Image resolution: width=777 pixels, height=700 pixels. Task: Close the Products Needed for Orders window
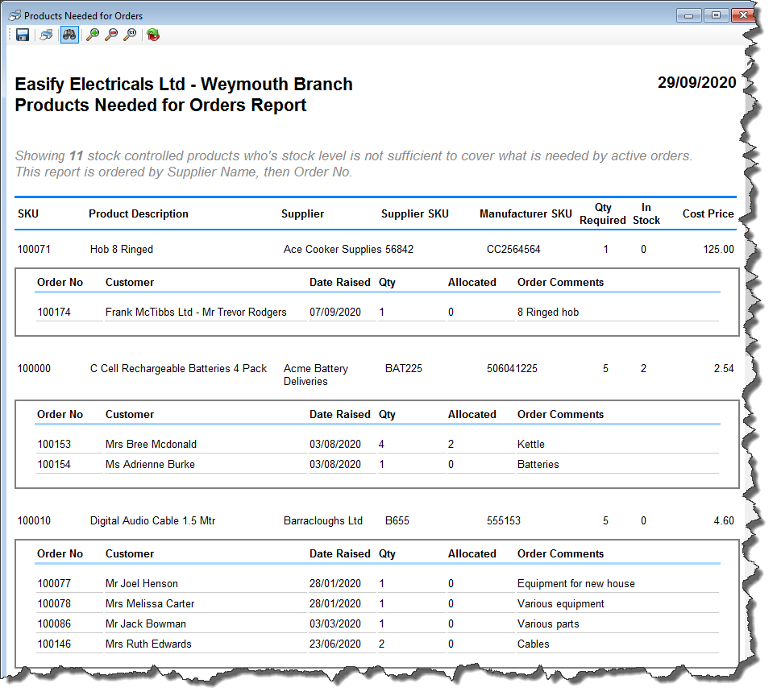pos(742,15)
